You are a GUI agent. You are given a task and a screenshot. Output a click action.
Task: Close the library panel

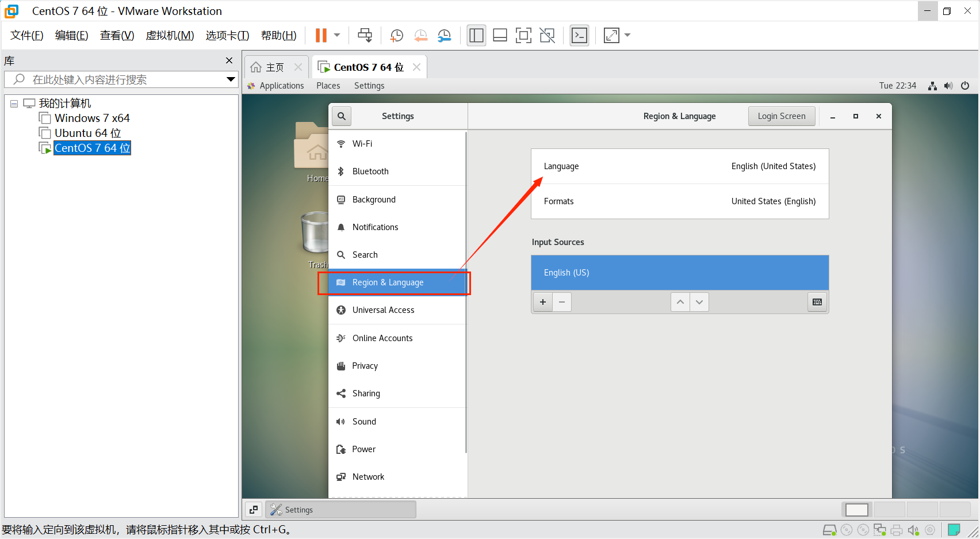tap(229, 60)
